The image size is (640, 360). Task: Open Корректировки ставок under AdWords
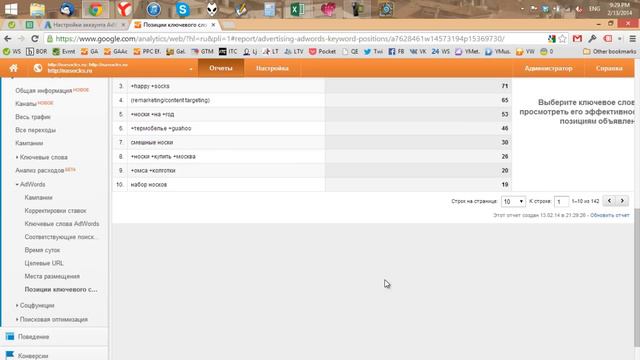(56, 211)
